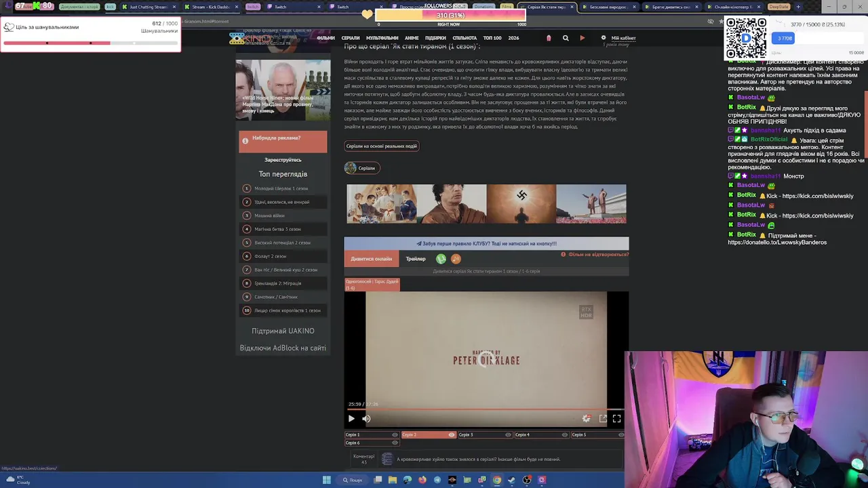Open the АНІМЕ menu
This screenshot has width=868, height=488.
pos(412,38)
